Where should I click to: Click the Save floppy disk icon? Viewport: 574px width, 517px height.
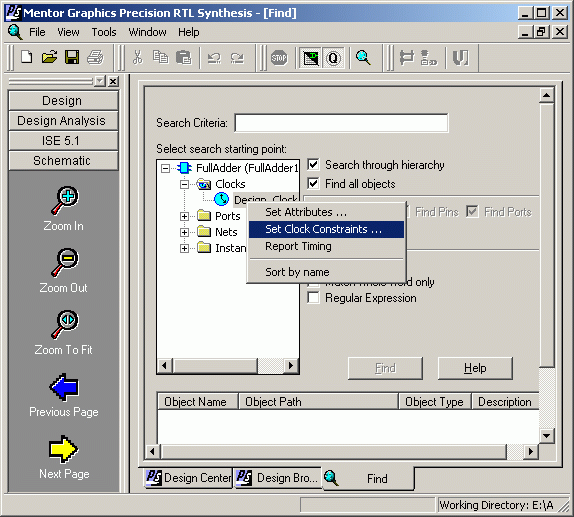72,57
